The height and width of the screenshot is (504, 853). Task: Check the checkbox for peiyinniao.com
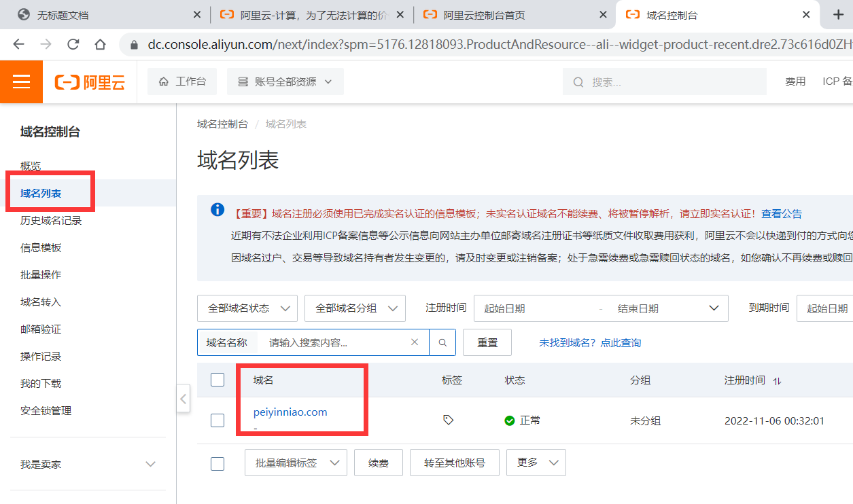pos(217,420)
